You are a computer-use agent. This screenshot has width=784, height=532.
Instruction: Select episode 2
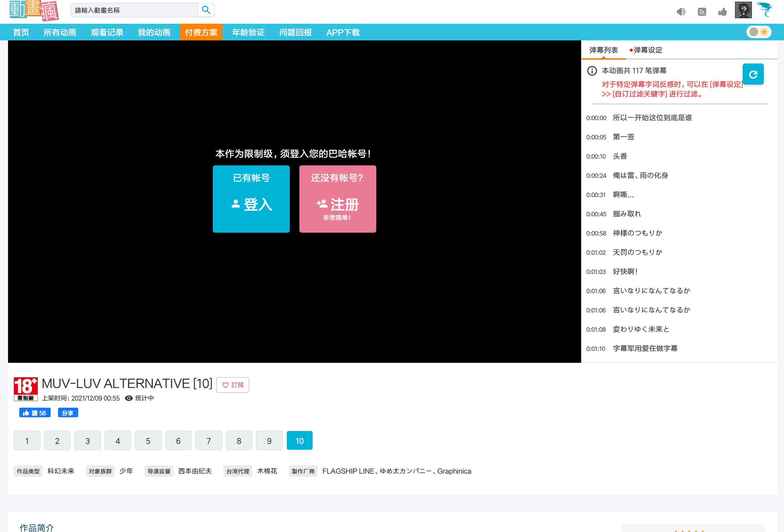click(x=57, y=441)
